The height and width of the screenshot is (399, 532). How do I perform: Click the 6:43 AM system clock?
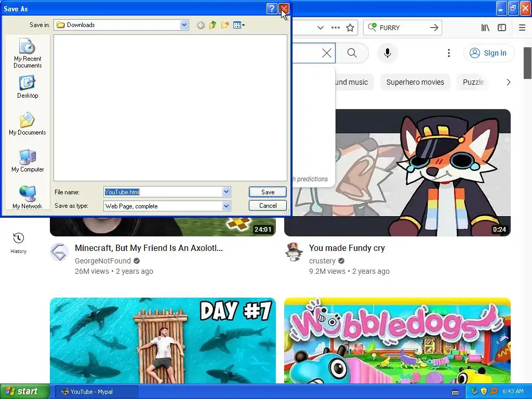click(x=513, y=391)
